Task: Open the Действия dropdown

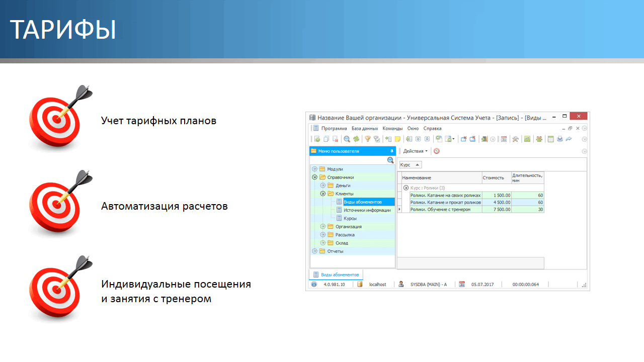Action: (415, 151)
